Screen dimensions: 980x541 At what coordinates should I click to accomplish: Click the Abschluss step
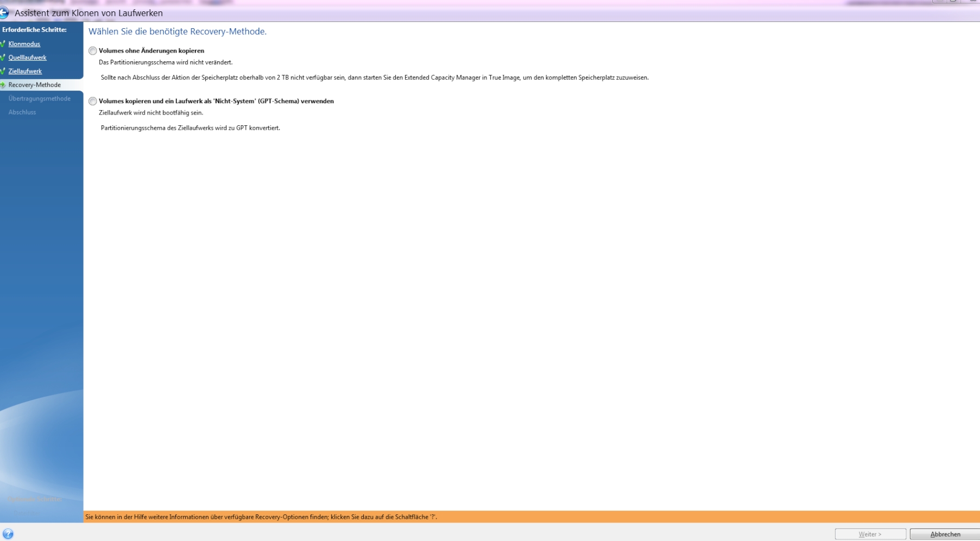(x=22, y=112)
